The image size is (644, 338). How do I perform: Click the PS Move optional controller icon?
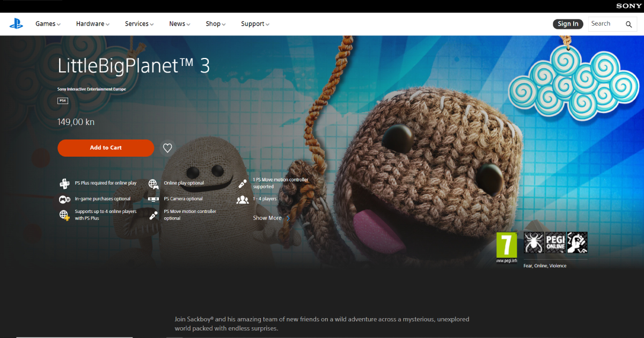click(153, 215)
